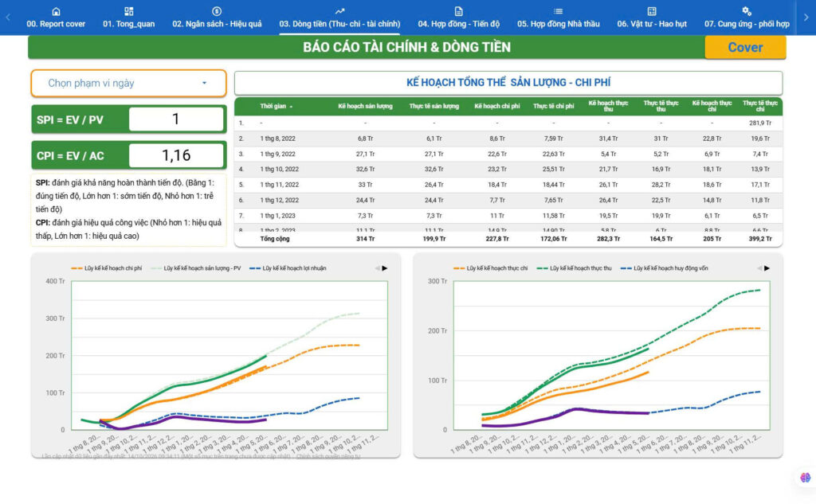Select the 07. Cung ứng - phối hợp tab
Screen dimensions: 816x504
pos(747,18)
